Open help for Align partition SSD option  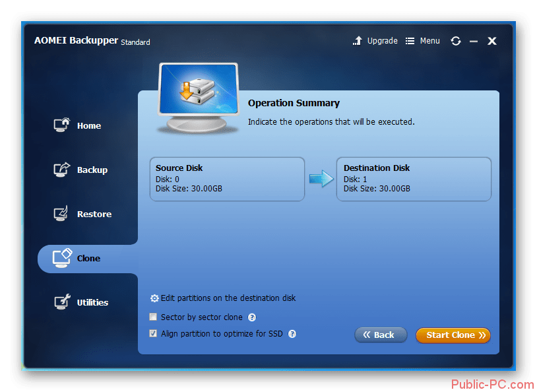292,334
